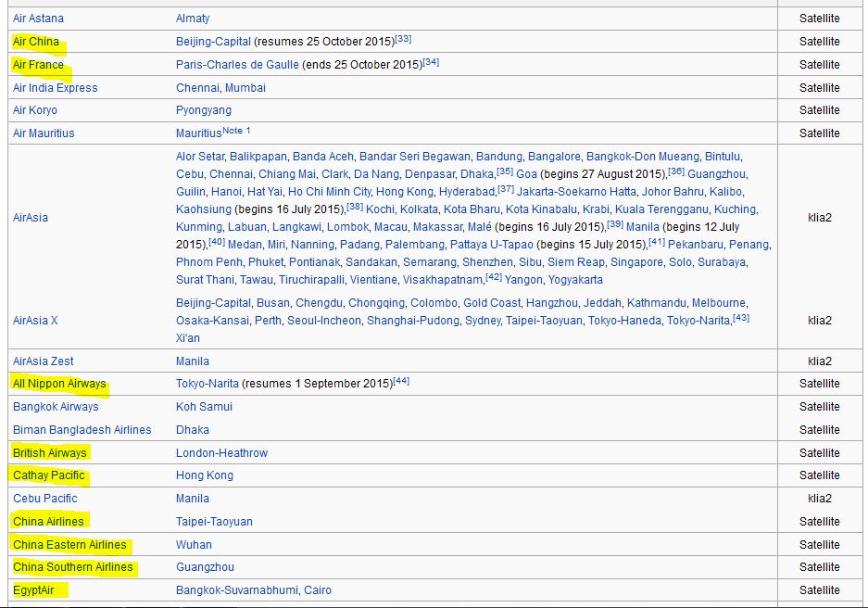
Task: Click the Note 1 superscript
Action: point(236,131)
